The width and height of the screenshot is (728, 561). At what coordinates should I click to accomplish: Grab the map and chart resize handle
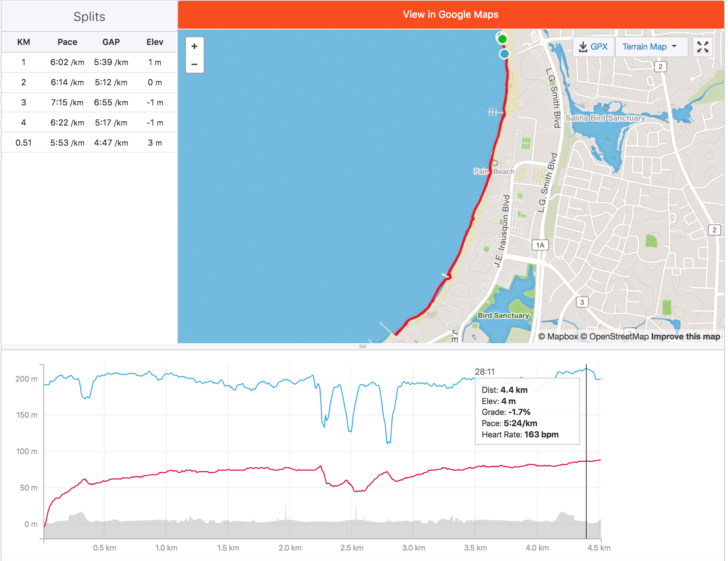[362, 346]
